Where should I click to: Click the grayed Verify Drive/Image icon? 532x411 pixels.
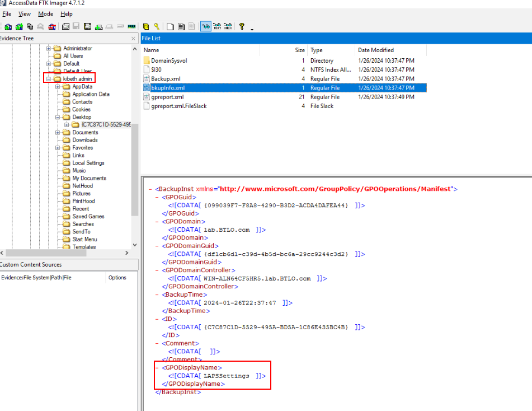(x=120, y=26)
